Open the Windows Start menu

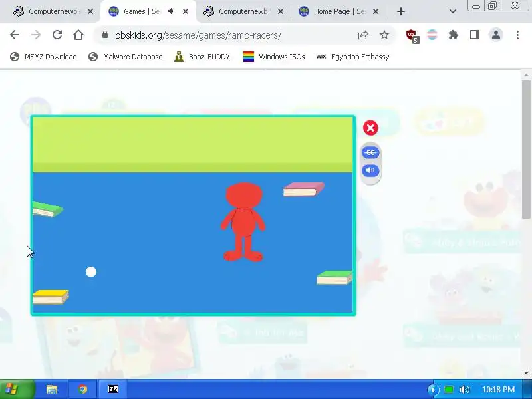[16, 389]
